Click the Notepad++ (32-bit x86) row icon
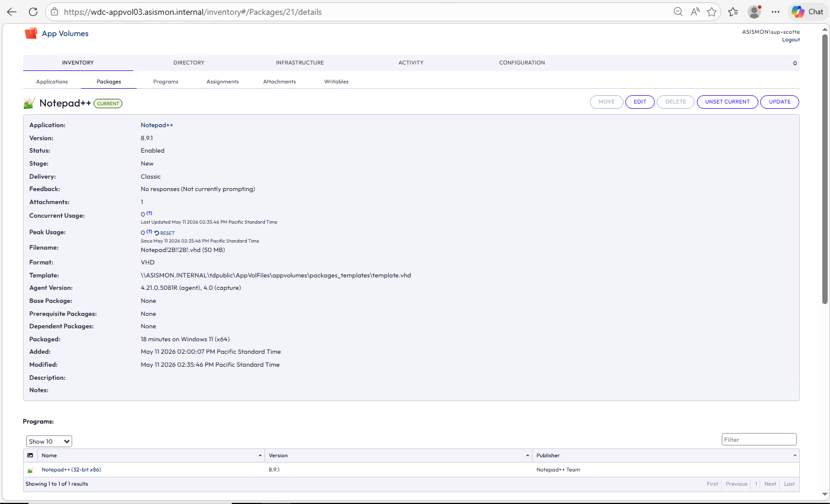The height and width of the screenshot is (504, 830). tap(30, 470)
